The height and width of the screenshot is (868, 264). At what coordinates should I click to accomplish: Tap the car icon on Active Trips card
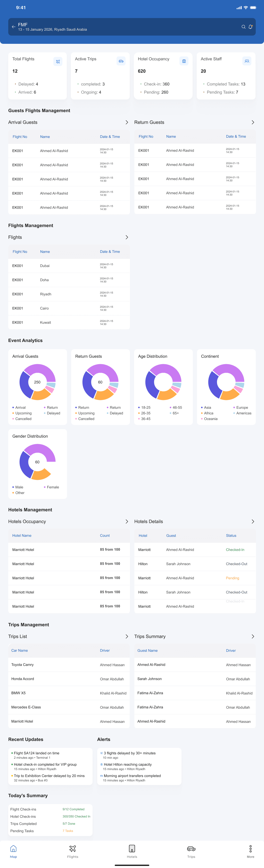click(x=121, y=61)
